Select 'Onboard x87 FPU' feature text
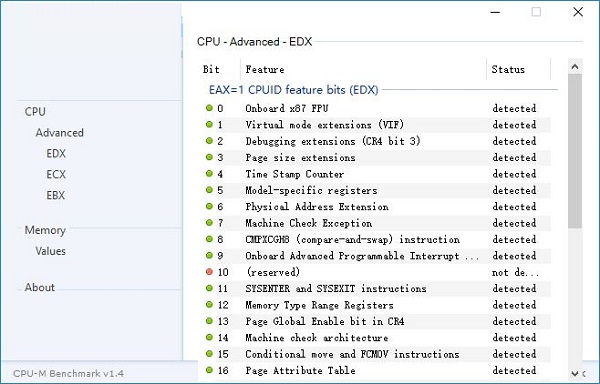This screenshot has width=600, height=384. [x=287, y=108]
